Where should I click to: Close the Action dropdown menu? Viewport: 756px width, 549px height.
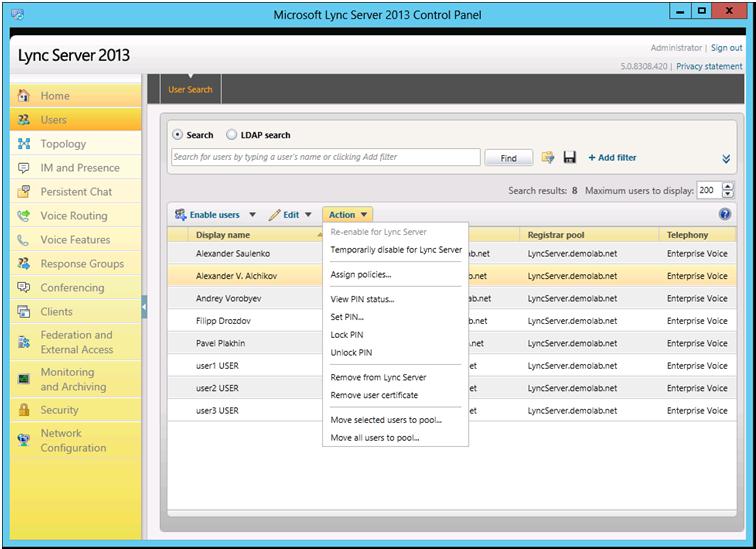pyautogui.click(x=347, y=215)
